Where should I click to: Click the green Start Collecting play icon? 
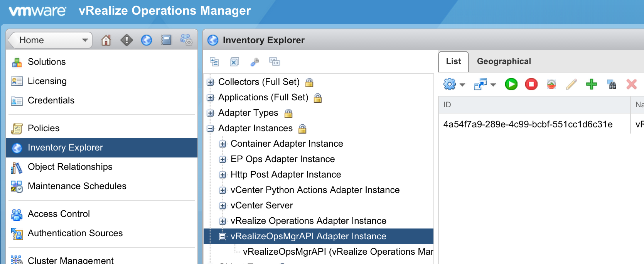(x=511, y=84)
